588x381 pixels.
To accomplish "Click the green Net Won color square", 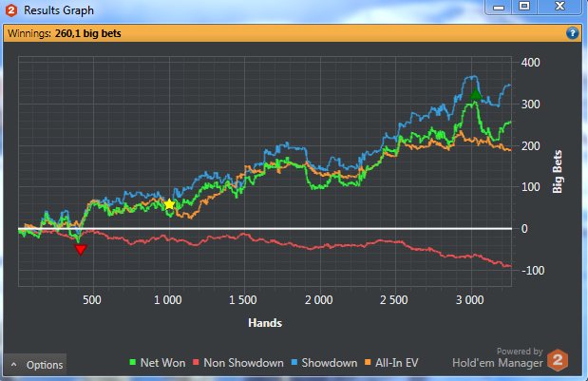I will [x=132, y=363].
